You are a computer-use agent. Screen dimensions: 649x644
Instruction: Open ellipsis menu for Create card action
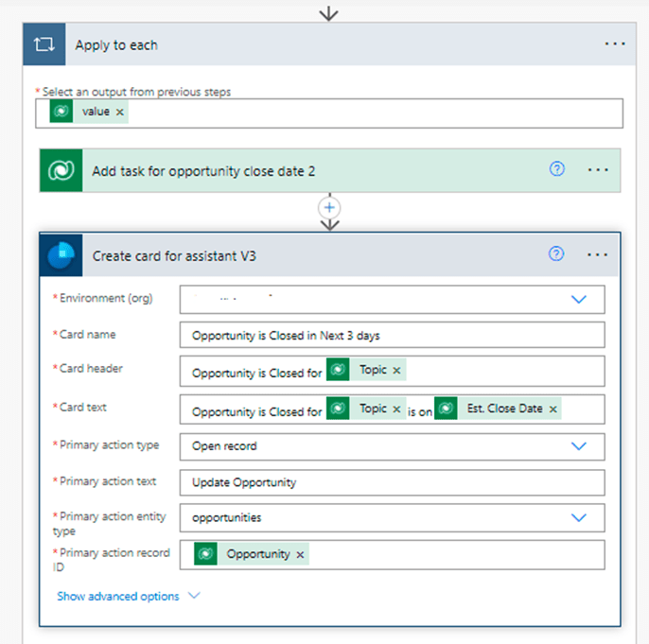coord(597,254)
